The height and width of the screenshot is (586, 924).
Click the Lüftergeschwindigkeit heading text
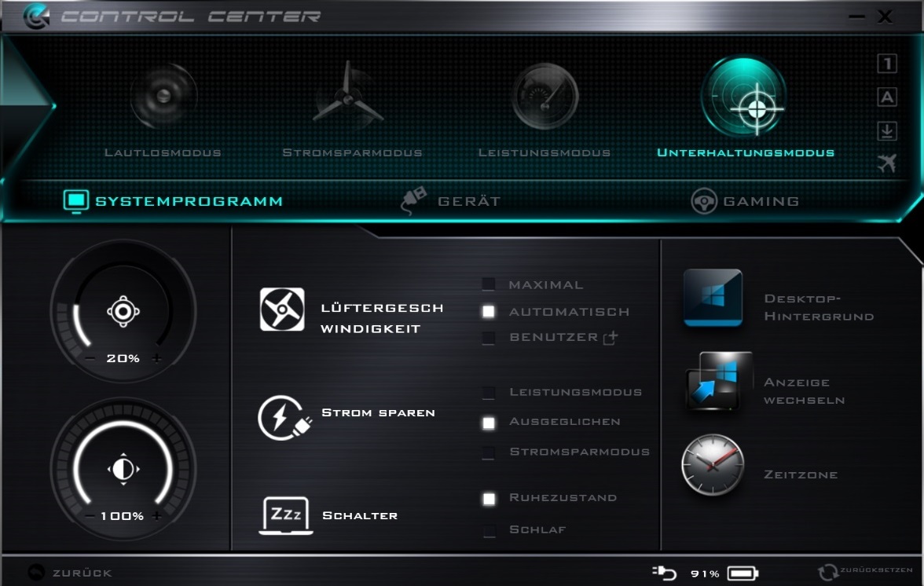coord(382,318)
